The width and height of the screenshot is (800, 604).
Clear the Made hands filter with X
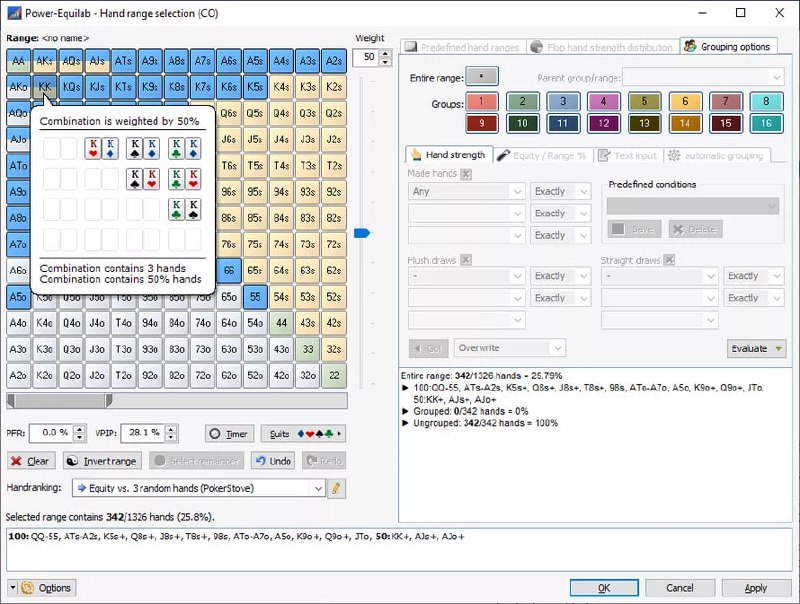[466, 174]
